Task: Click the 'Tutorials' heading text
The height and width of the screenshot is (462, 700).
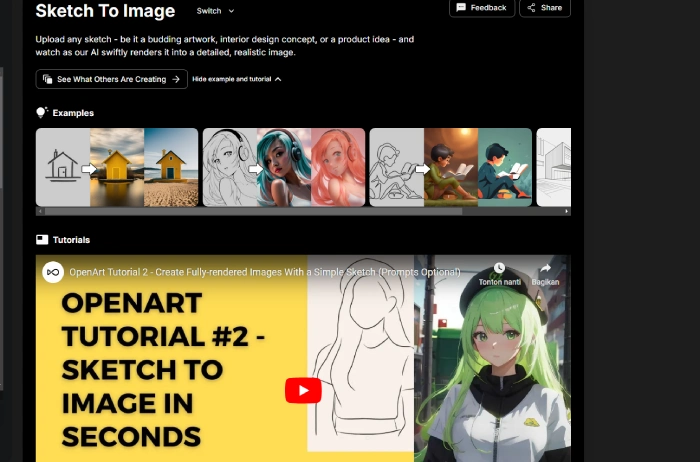Action: click(71, 240)
